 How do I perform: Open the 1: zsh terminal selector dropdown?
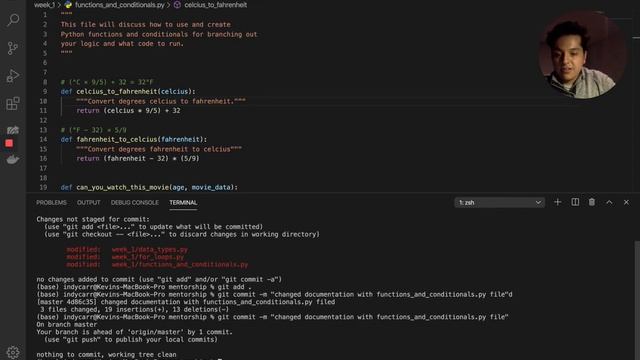pos(500,202)
